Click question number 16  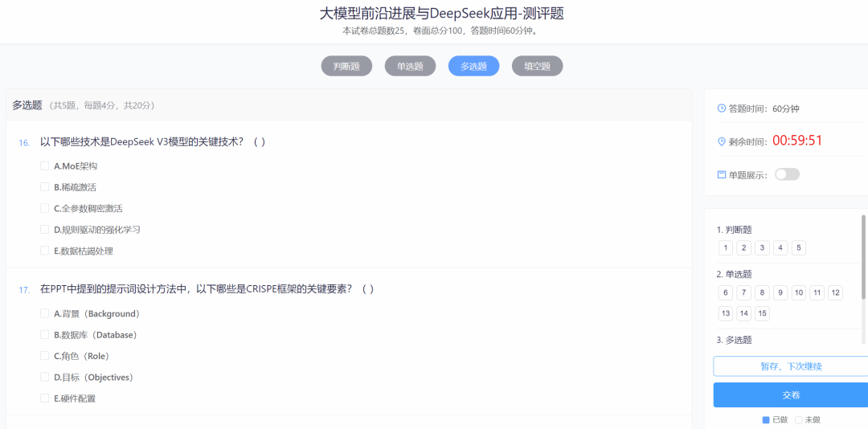(24, 143)
